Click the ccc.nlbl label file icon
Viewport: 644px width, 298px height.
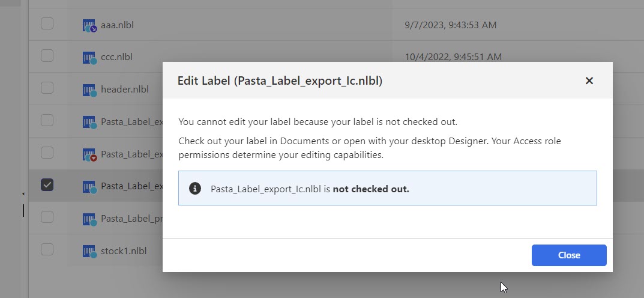click(x=89, y=58)
